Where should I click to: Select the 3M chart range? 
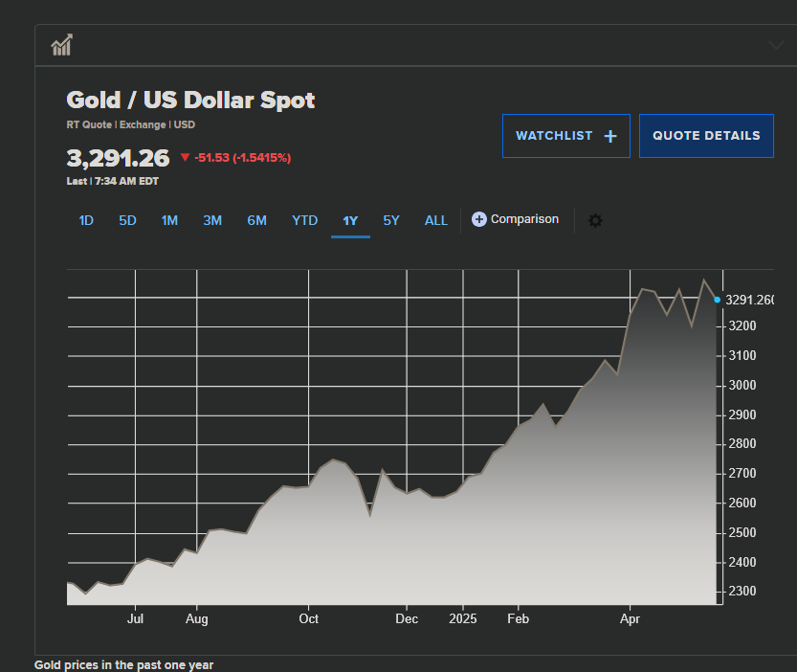coord(212,220)
